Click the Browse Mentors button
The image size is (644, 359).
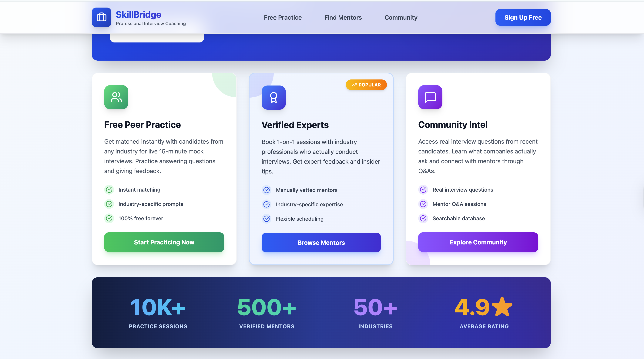point(321,243)
